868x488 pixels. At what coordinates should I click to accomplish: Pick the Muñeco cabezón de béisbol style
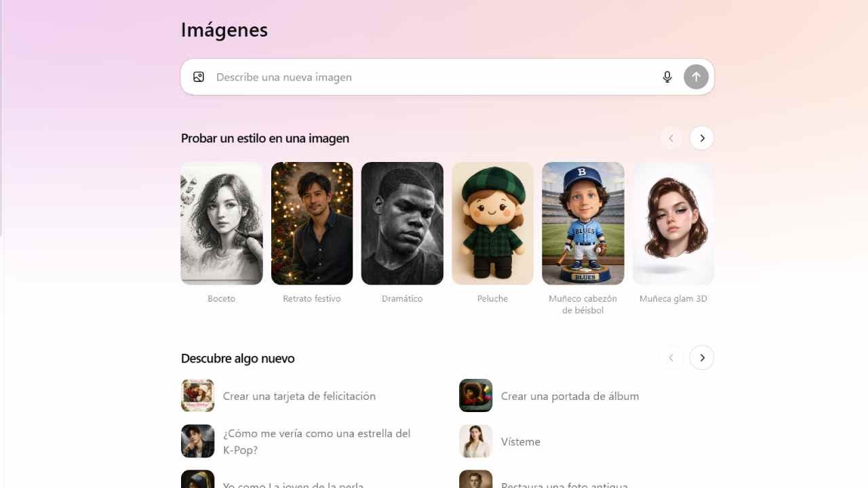coord(583,224)
